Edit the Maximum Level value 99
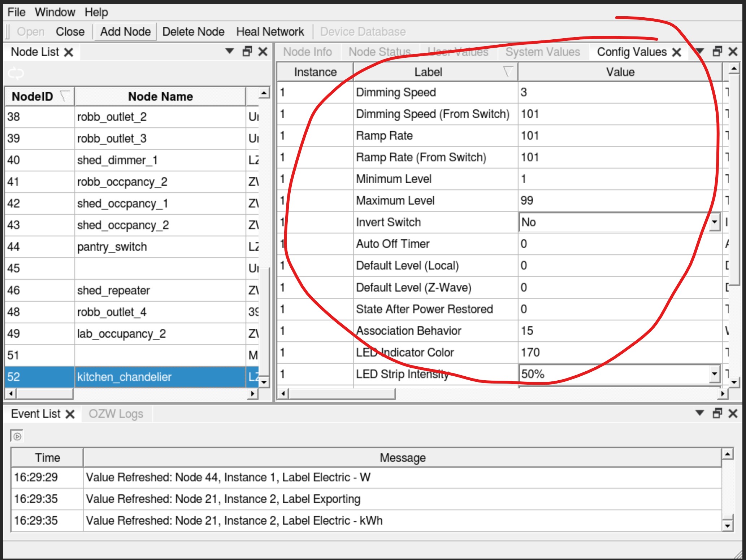Screen dimensions: 746x560 click(x=620, y=201)
